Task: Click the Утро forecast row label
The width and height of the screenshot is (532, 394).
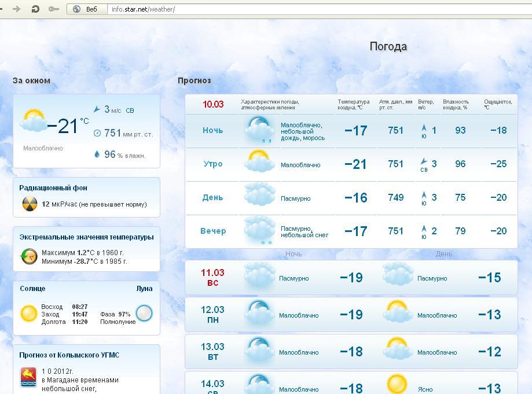Action: pos(212,164)
